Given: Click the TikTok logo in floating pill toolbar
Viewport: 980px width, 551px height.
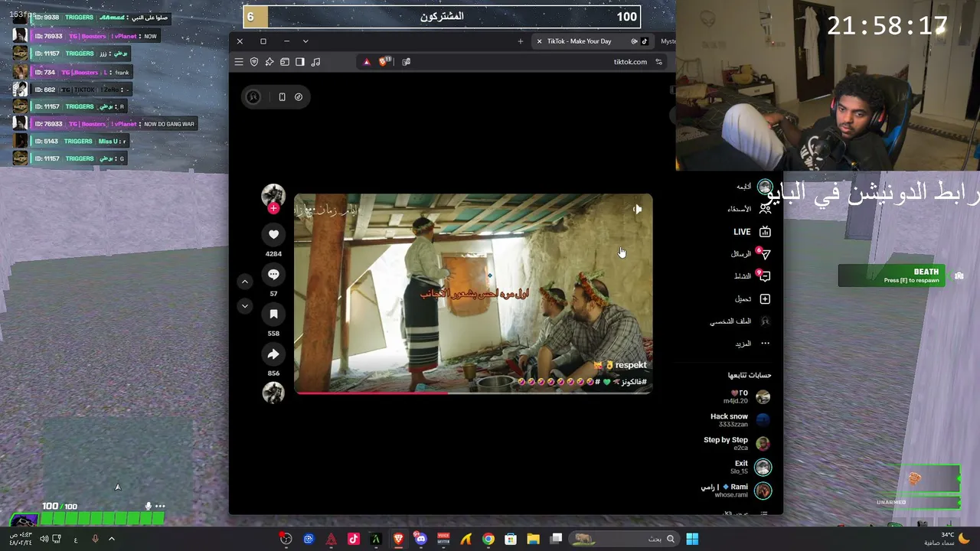Looking at the screenshot, I should 299,97.
